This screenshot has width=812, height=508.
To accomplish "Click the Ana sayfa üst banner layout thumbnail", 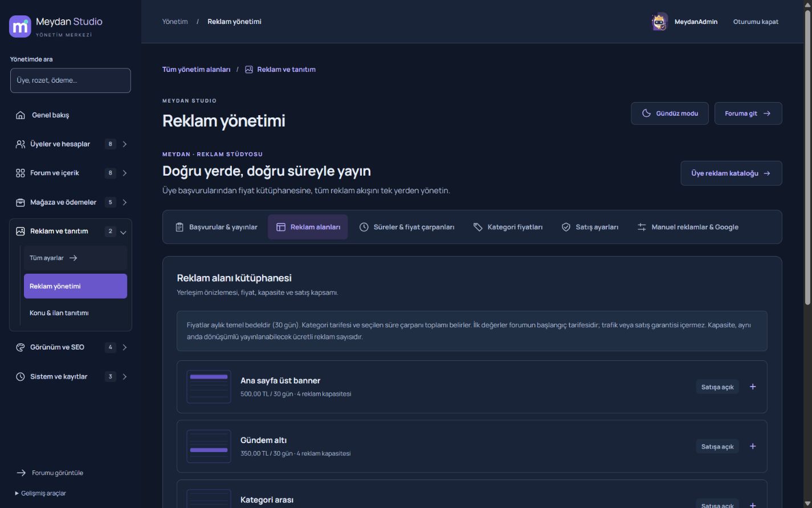I will (x=209, y=387).
